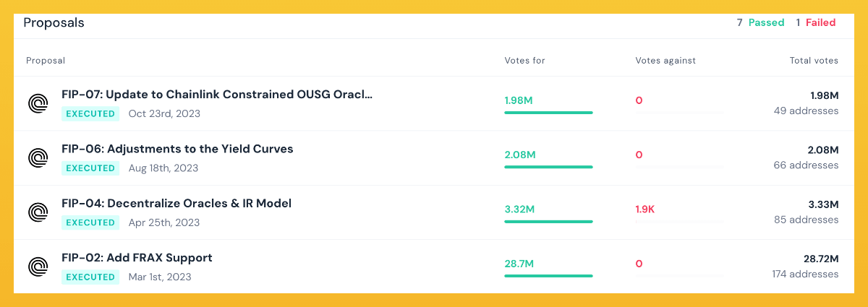Image resolution: width=868 pixels, height=307 pixels.
Task: Click the EXECUTED badge on FIP-07
Action: 90,113
